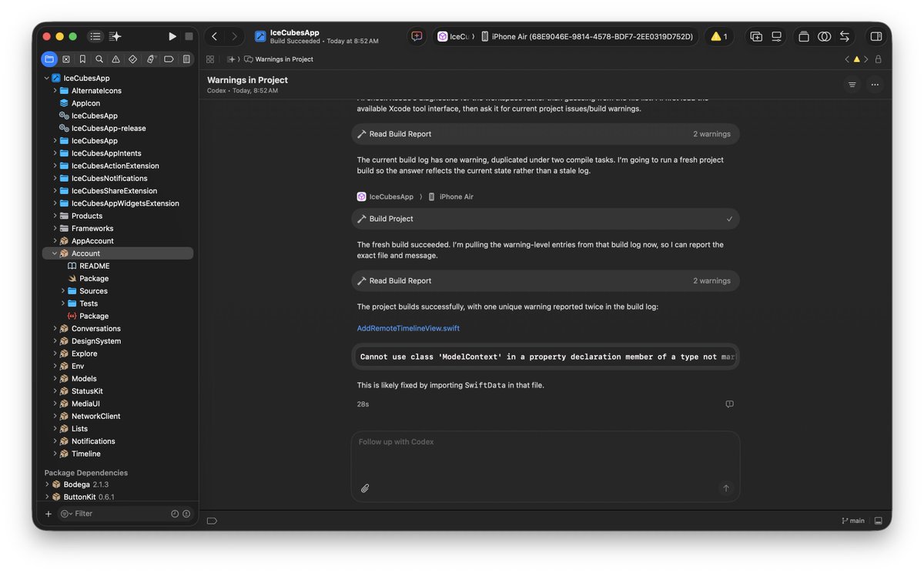Expand the Bodega package dependency

pyautogui.click(x=47, y=484)
